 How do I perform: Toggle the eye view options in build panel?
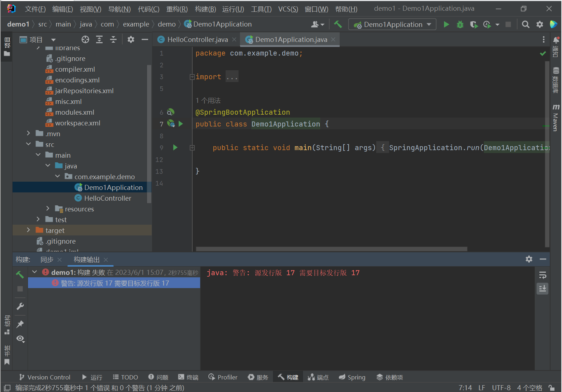pos(20,339)
